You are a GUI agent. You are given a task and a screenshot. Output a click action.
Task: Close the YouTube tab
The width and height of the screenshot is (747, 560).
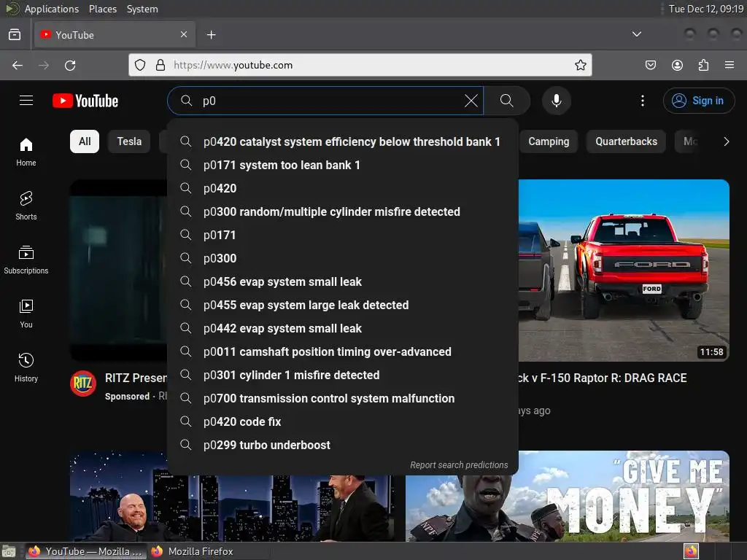pyautogui.click(x=184, y=34)
